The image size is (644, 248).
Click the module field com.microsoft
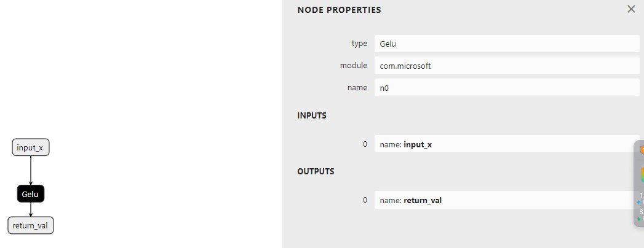506,66
